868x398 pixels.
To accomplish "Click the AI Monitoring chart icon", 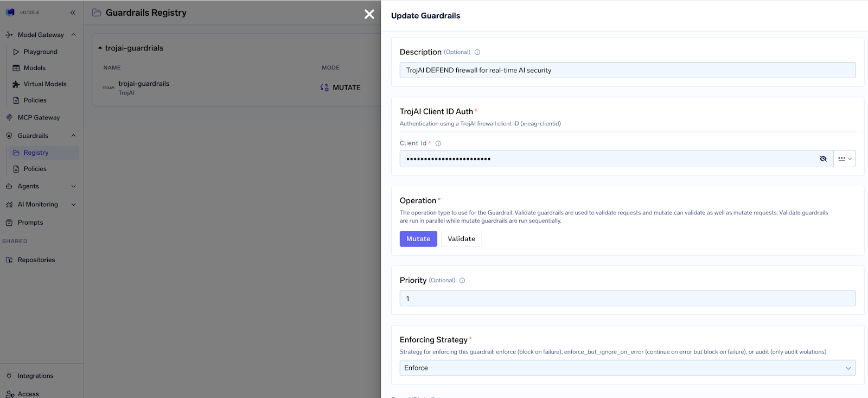I will 9,205.
